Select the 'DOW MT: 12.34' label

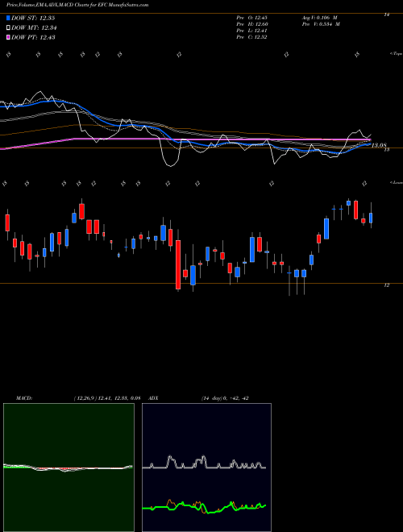(x=34, y=28)
